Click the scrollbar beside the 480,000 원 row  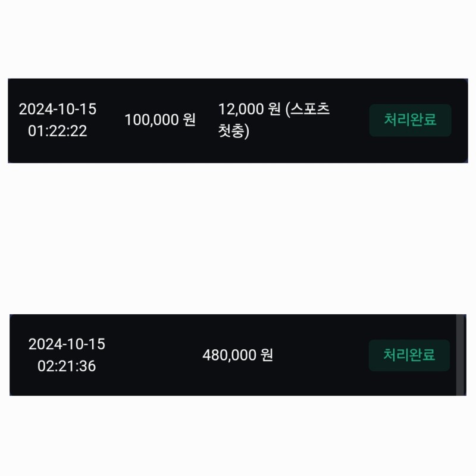460,355
